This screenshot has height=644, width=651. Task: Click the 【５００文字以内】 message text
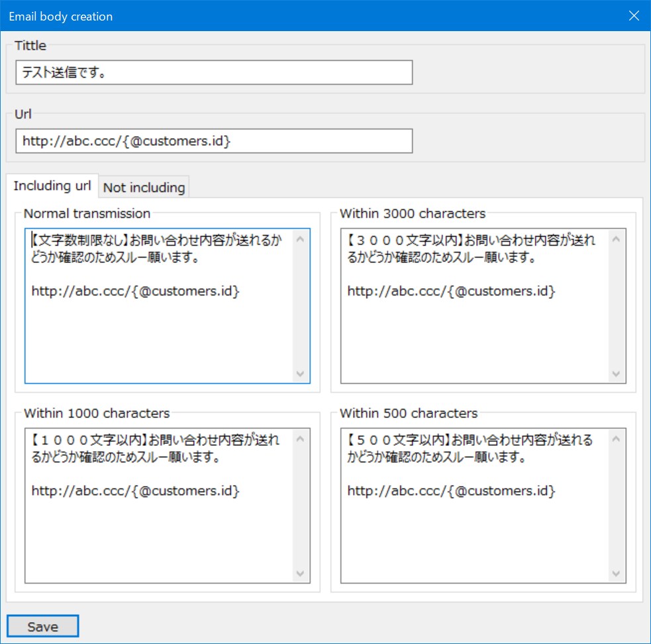(x=470, y=449)
